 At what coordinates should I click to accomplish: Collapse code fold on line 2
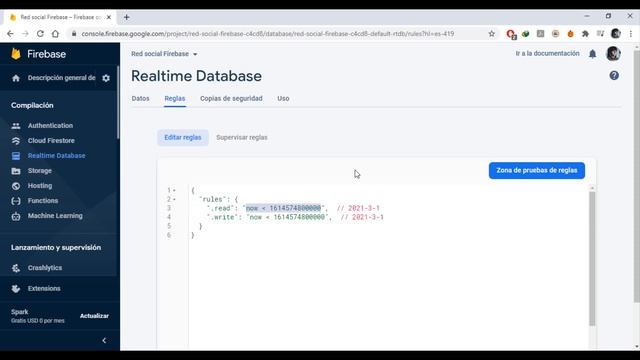click(174, 199)
